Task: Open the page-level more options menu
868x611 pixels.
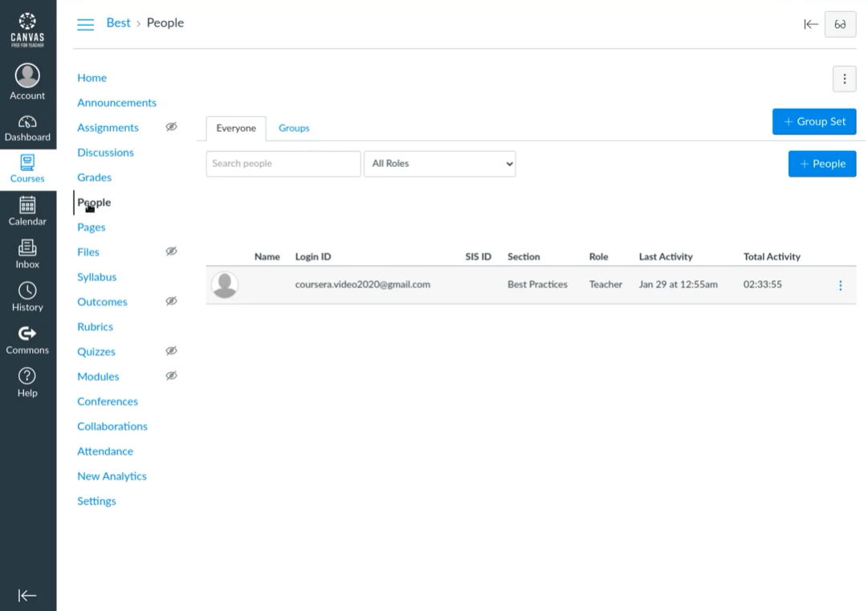Action: [x=844, y=79]
